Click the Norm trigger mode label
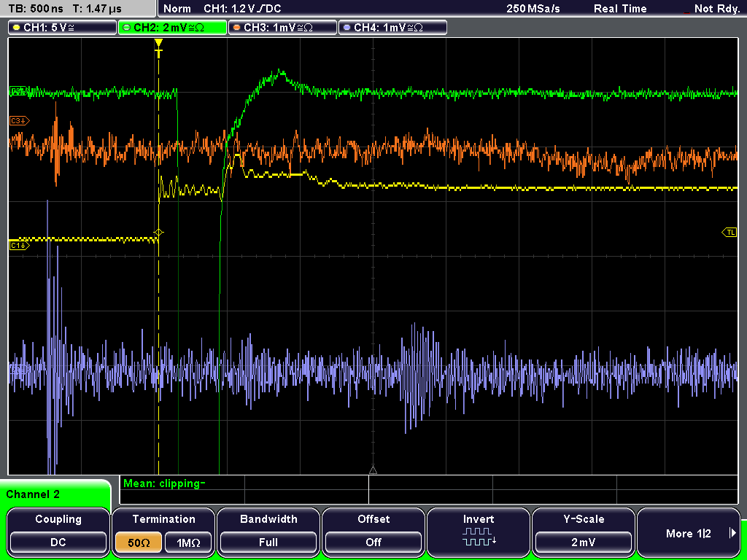The width and height of the screenshot is (747, 560). (x=177, y=9)
